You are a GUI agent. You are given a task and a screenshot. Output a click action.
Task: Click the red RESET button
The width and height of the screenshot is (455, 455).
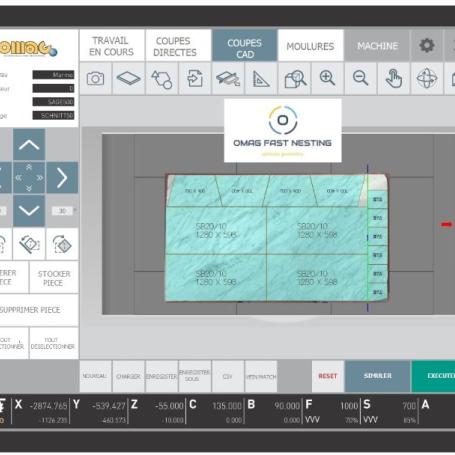[327, 376]
